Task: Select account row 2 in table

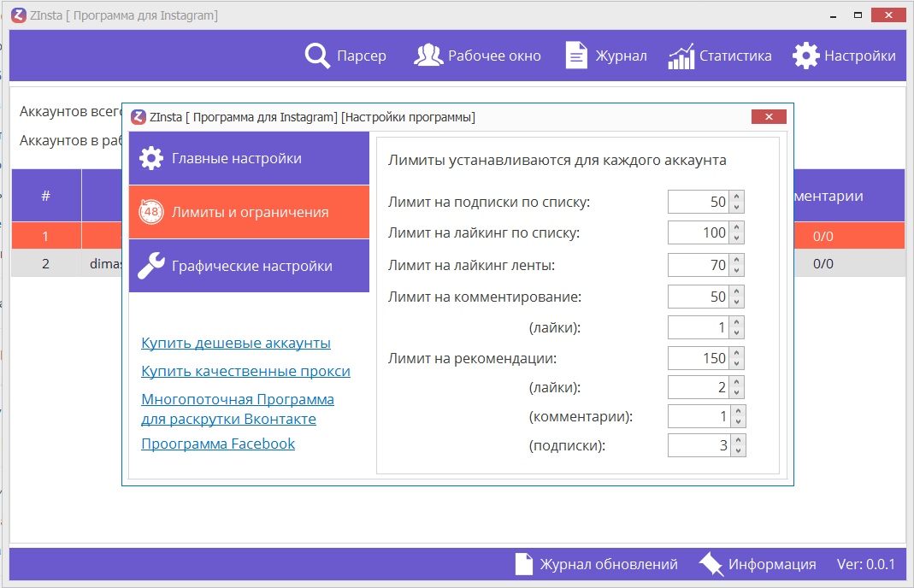Action: [46, 264]
